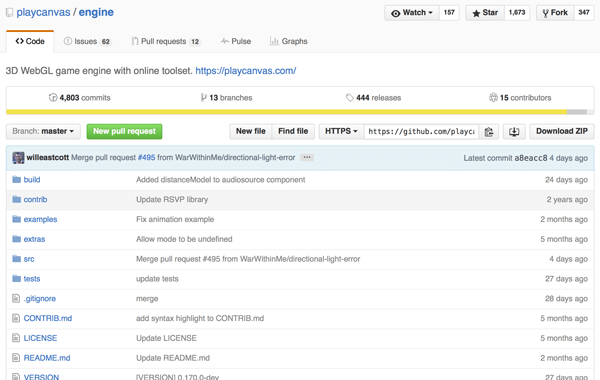Screen dimensions: 600x380
Task: Click the src folder icon
Action: pyautogui.click(x=16, y=259)
